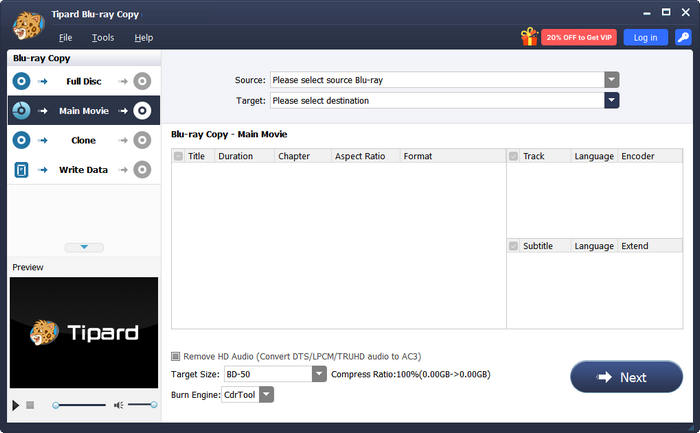Open the File menu

[x=65, y=38]
